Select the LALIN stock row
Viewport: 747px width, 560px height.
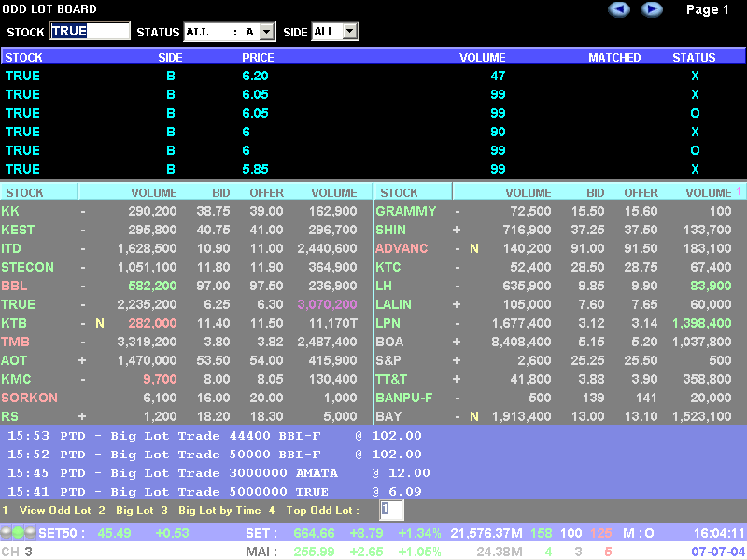pos(561,304)
